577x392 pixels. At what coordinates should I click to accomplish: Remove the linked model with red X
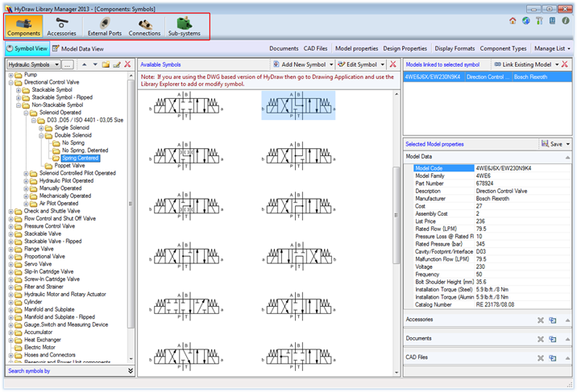pos(565,64)
